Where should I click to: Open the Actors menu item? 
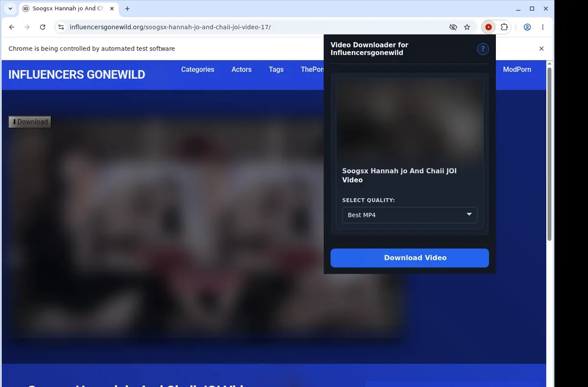[242, 70]
